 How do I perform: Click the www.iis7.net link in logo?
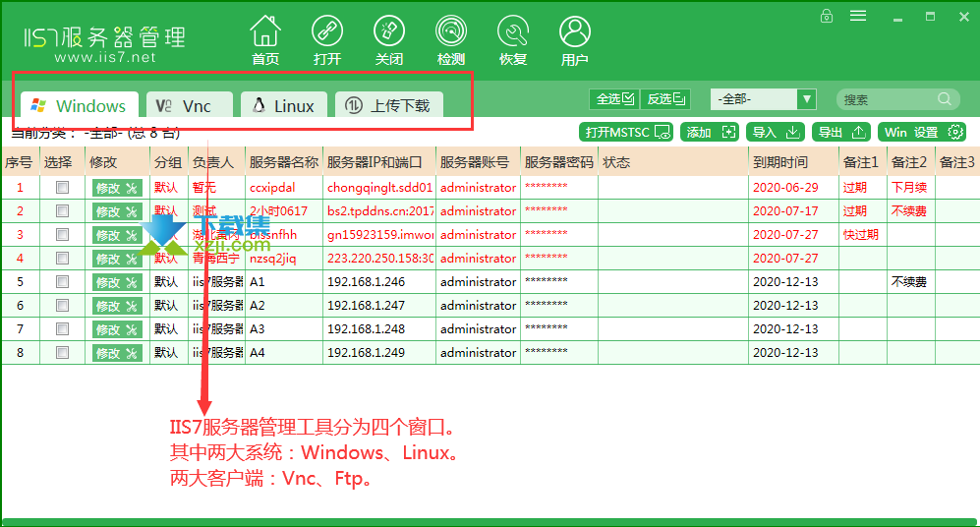(105, 57)
